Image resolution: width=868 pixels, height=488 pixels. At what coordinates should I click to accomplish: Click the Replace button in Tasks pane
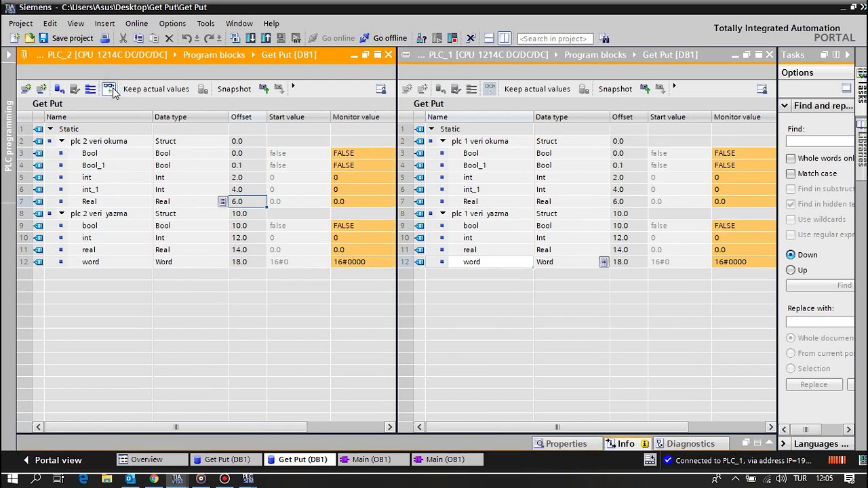(x=813, y=384)
